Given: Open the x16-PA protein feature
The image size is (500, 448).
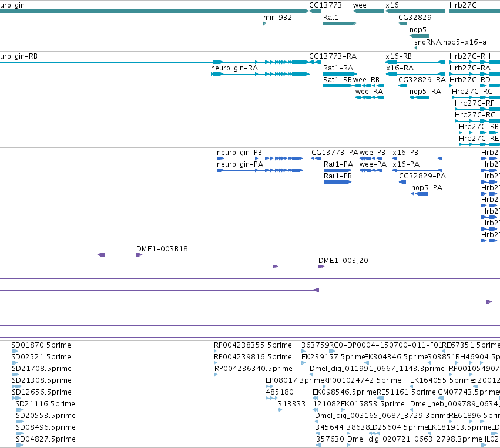Looking at the screenshot, I should [417, 170].
